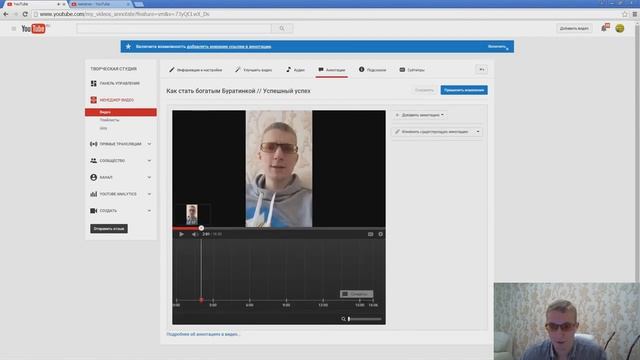Click the browser address bar

point(327,14)
